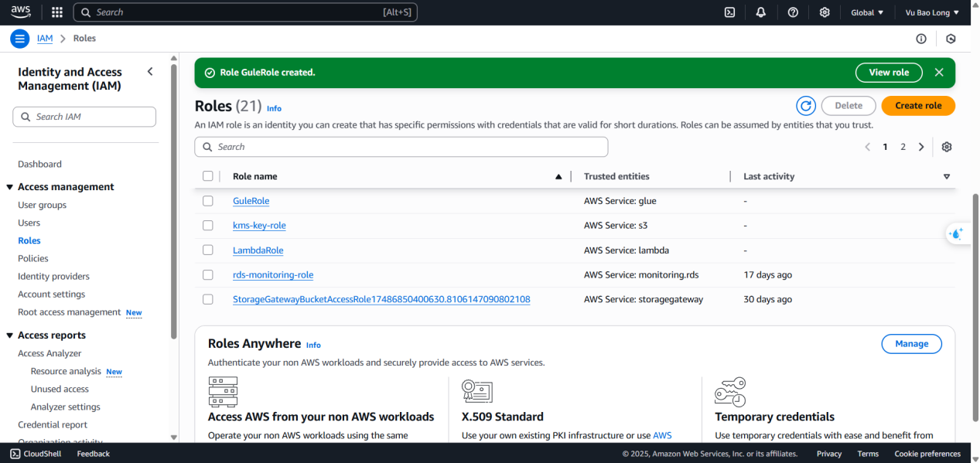
Task: Open User groups in the sidebar
Action: point(42,205)
